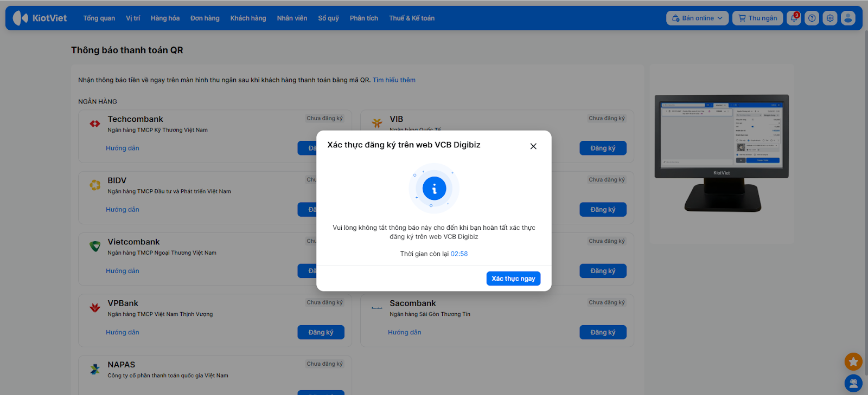The width and height of the screenshot is (868, 395).
Task: Open the notifications bell
Action: click(x=794, y=18)
